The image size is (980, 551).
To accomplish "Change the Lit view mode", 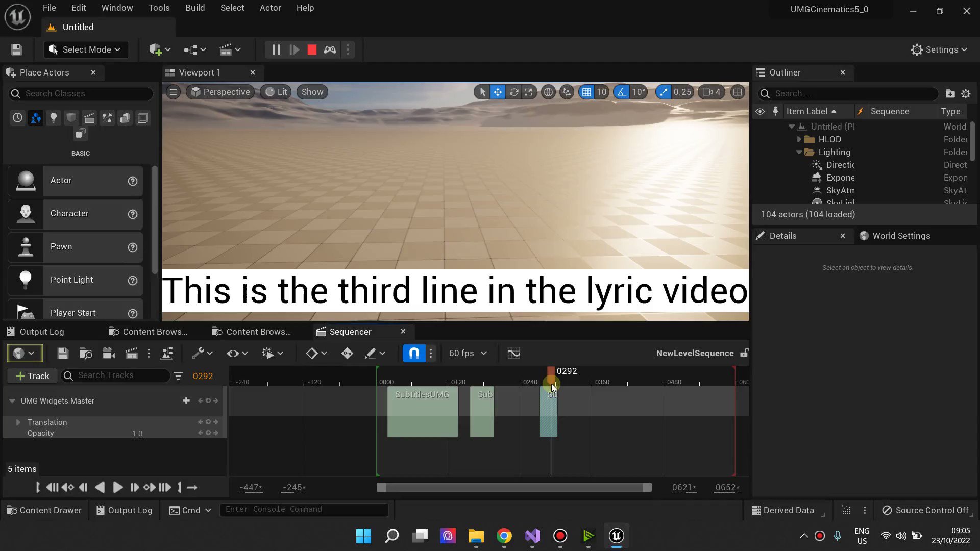I will tap(276, 92).
